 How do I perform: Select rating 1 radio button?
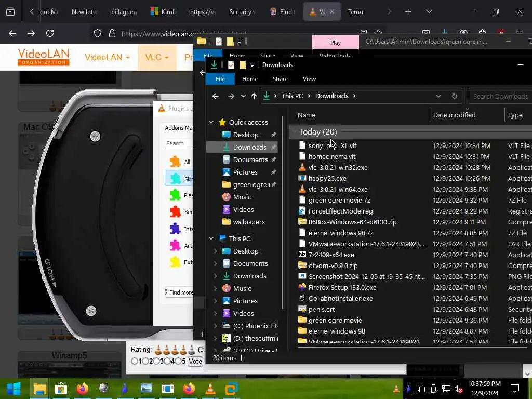135,362
